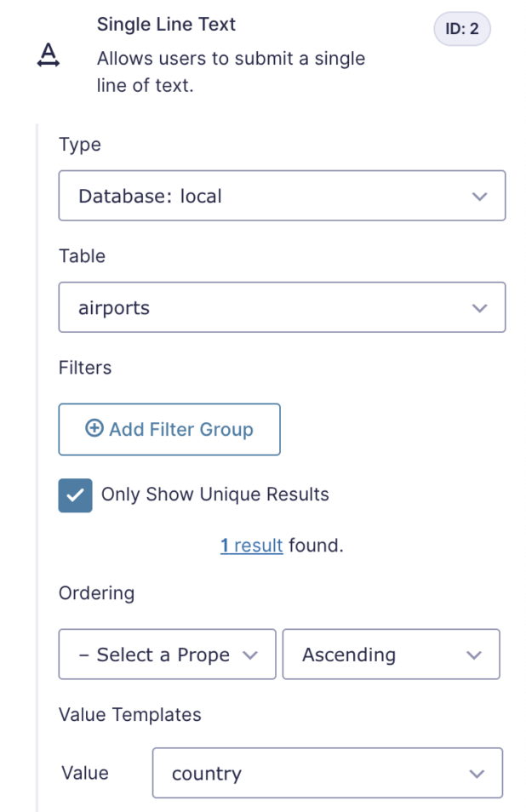Screen dimensions: 526x812
Task: Click the chevron arrow on the Ascending dropdown
Action: tap(474, 655)
